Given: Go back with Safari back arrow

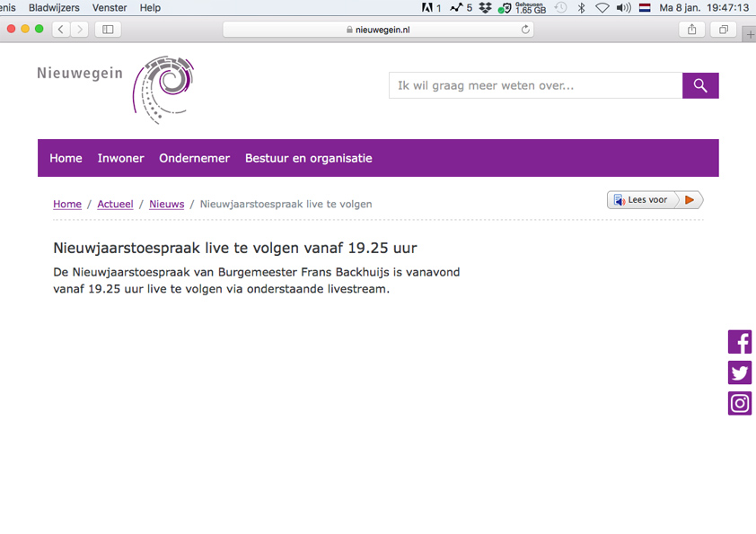Looking at the screenshot, I should [x=61, y=30].
